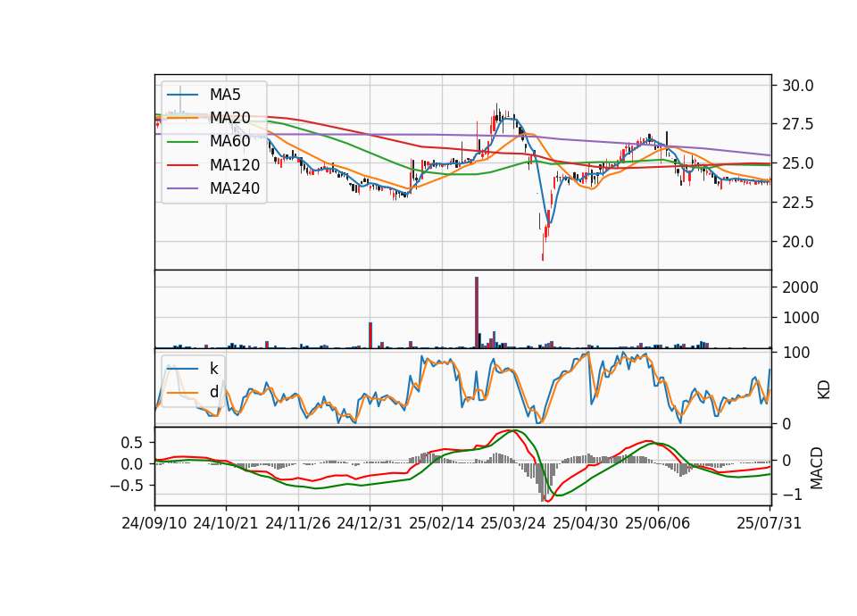Viewport: 857px width, 616px height.
Task: Click the 25/02/14 date label
Action: click(x=442, y=523)
